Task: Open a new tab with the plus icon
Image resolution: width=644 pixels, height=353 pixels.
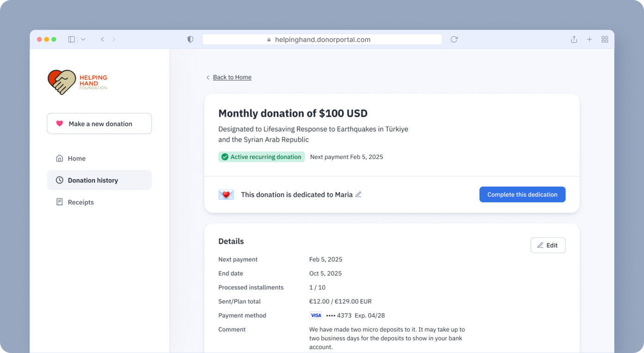Action: click(589, 39)
